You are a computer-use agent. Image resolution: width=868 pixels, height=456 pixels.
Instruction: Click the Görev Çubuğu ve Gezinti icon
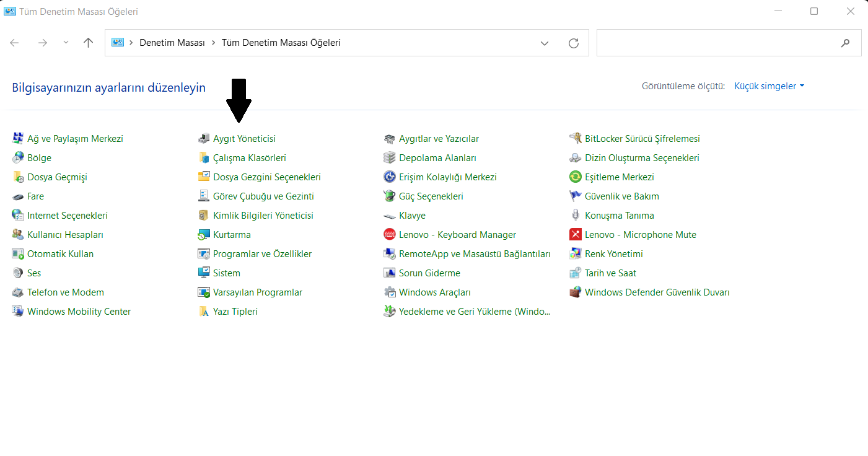coord(203,196)
